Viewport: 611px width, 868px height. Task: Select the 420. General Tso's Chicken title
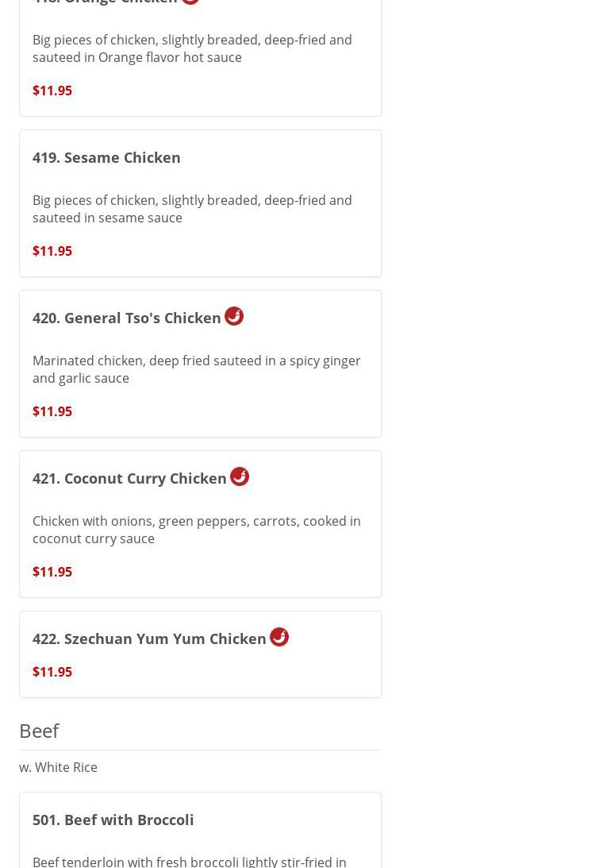(127, 318)
